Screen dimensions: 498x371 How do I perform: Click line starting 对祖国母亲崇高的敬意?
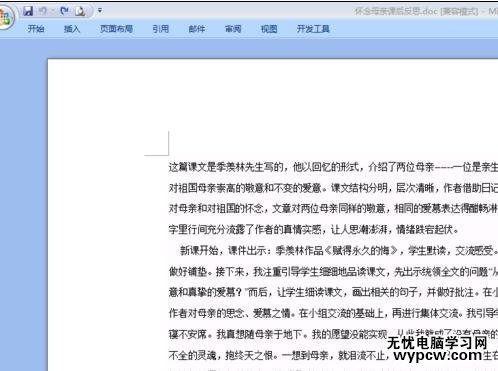coord(333,188)
